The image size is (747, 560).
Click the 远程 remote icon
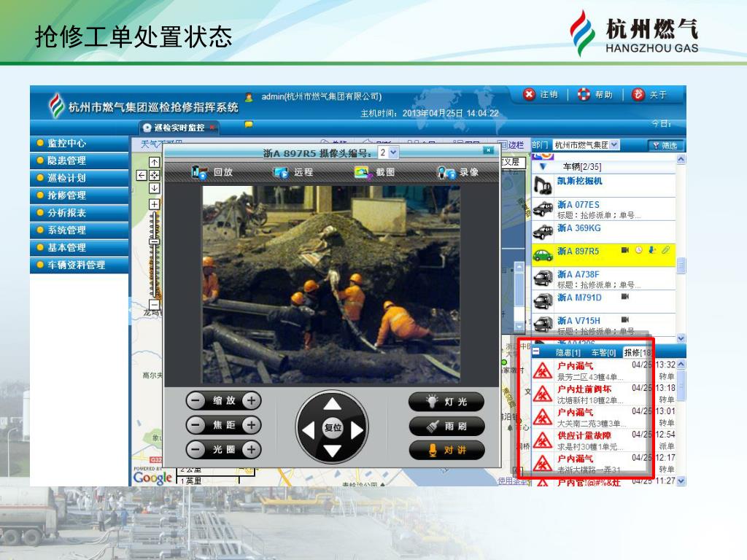[x=281, y=172]
